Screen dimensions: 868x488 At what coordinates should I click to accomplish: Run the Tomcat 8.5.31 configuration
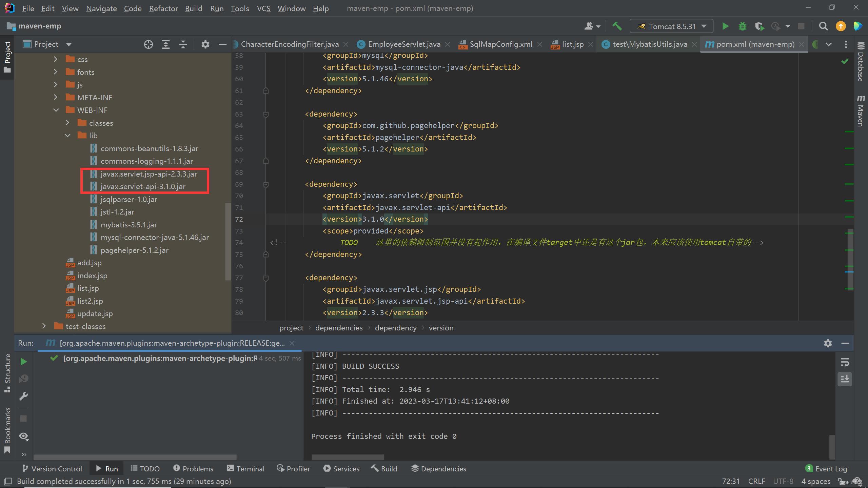tap(725, 26)
